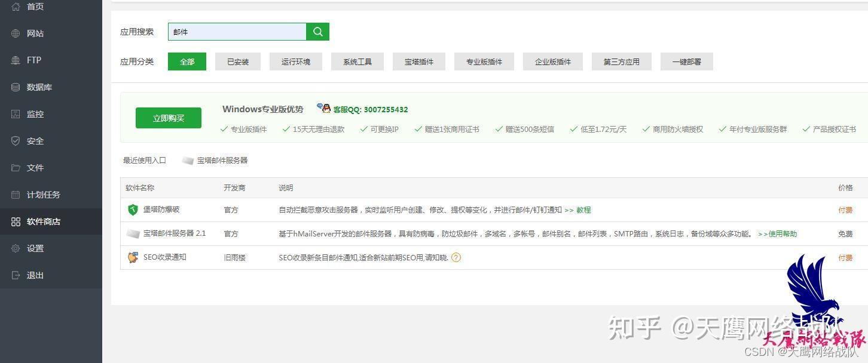The width and height of the screenshot is (868, 363).
Task: Click the software store grid icon
Action: [16, 222]
